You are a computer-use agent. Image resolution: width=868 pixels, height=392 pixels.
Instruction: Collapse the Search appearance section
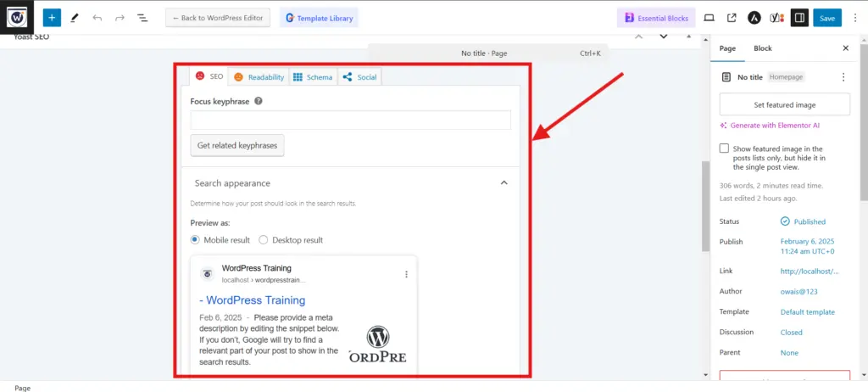(504, 183)
